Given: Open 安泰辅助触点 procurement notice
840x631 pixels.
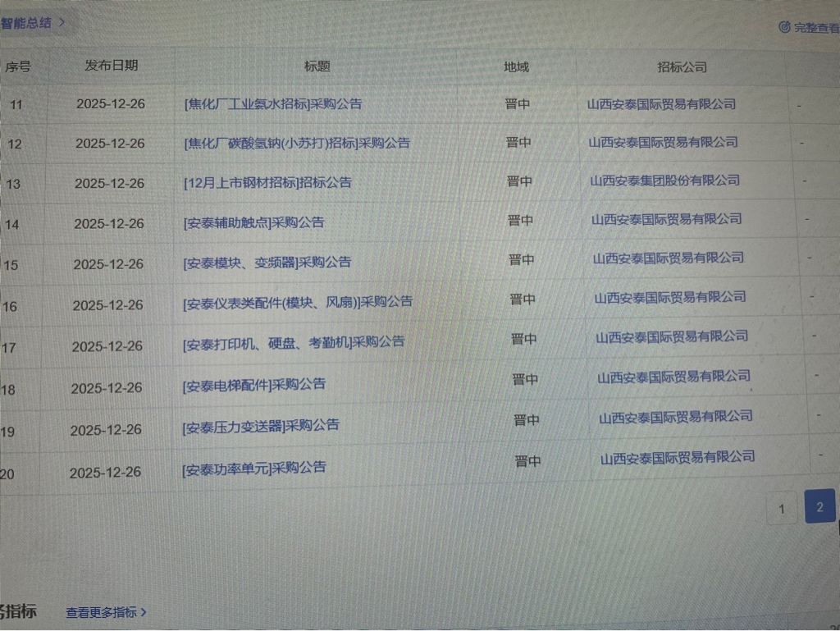Looking at the screenshot, I should click(x=253, y=222).
